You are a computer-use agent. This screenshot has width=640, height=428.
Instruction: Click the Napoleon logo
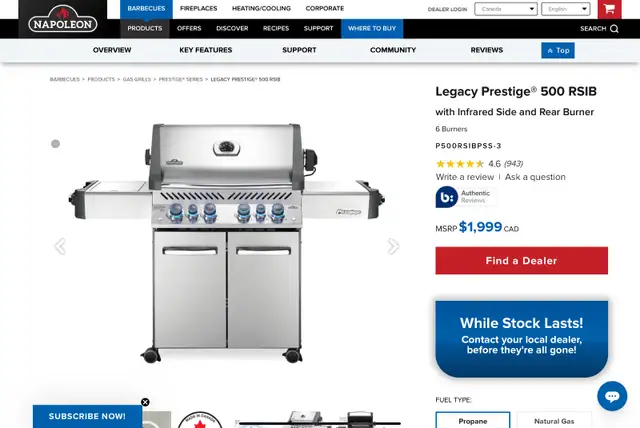pyautogui.click(x=63, y=19)
